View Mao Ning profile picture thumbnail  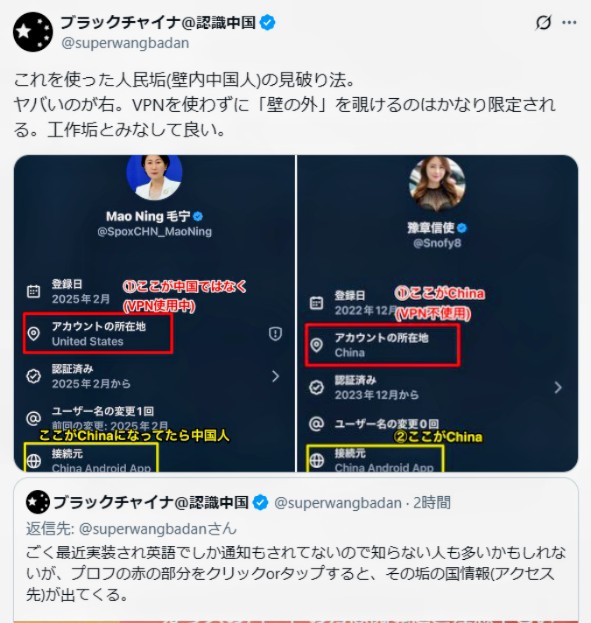pyautogui.click(x=155, y=176)
